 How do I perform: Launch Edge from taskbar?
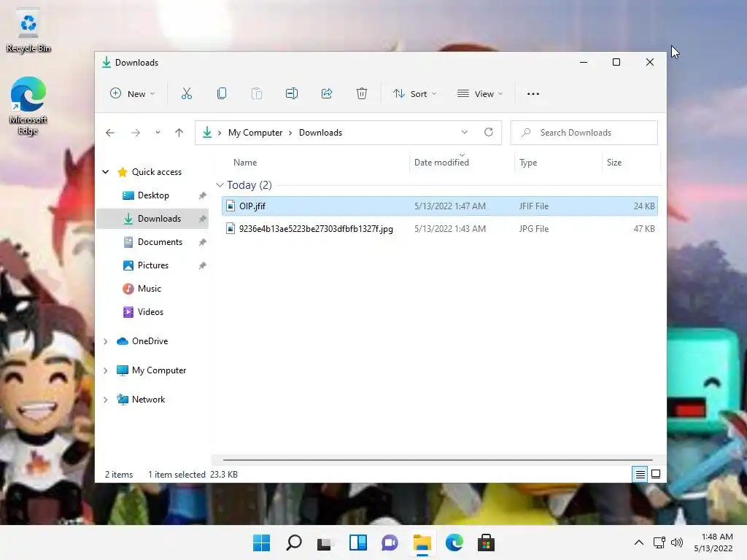pos(454,542)
